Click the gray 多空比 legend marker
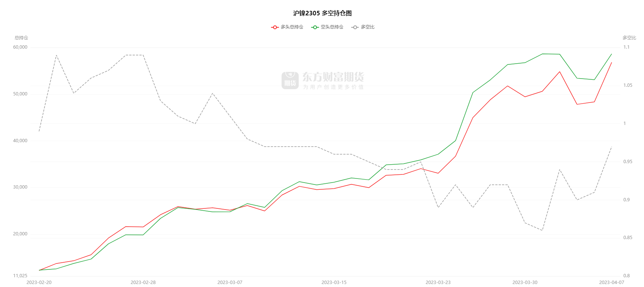644x287 pixels. (x=355, y=27)
